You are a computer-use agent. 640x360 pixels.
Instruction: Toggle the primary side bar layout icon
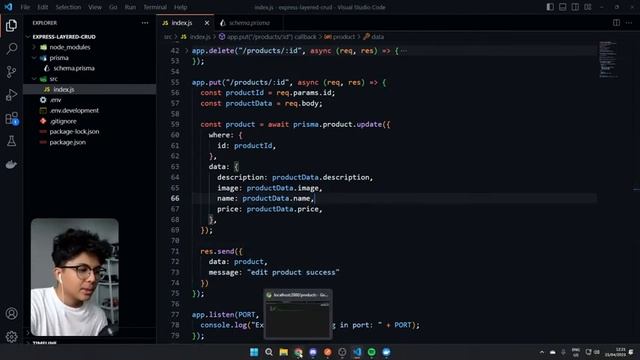click(x=550, y=7)
